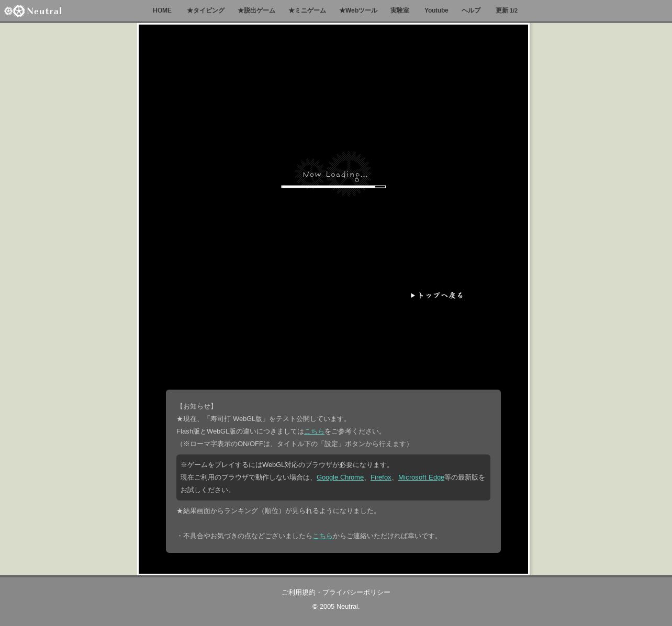The width and height of the screenshot is (672, 626).
Task: Open the Microsoft Edge link
Action: [x=421, y=477]
